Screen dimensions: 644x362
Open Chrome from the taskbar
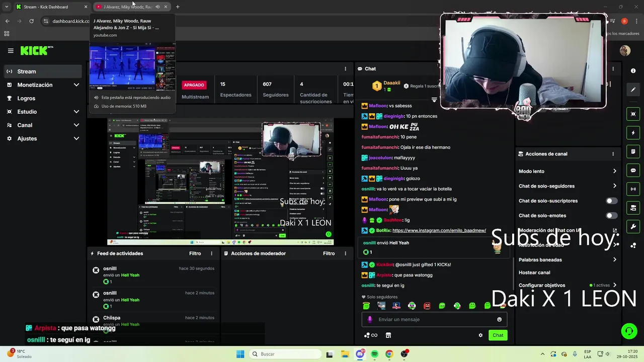coord(389,354)
